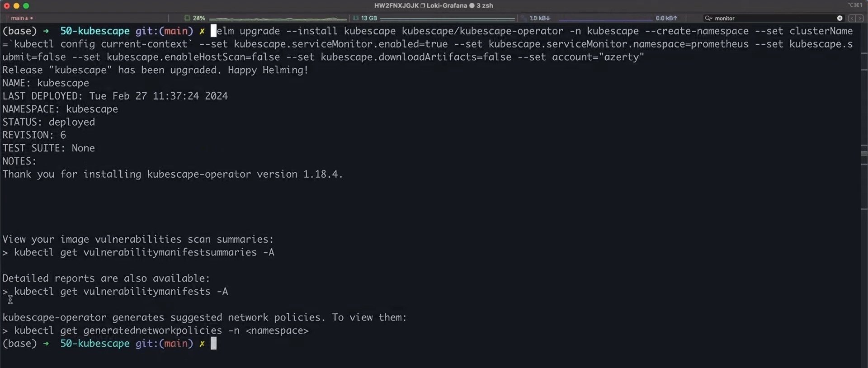Viewport: 868px width, 368px height.
Task: Go to previous search result arrow
Action: [x=852, y=18]
